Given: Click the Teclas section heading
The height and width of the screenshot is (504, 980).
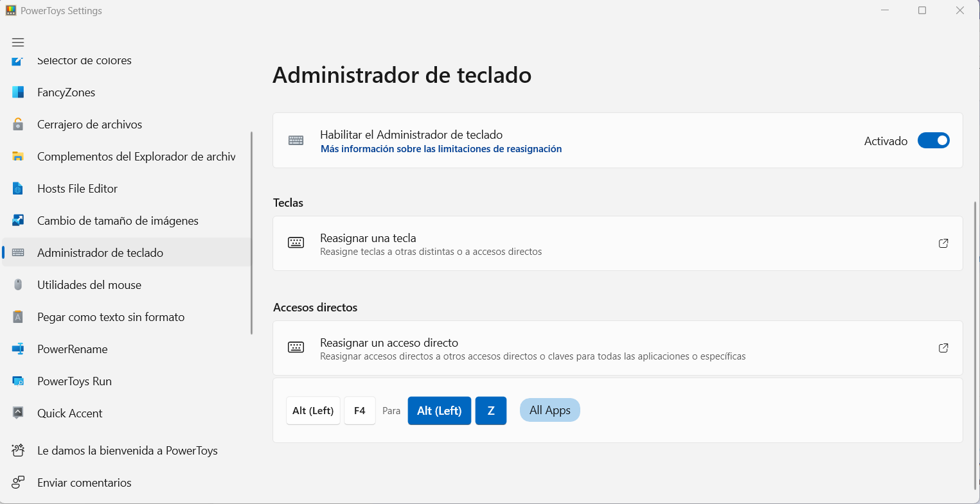Looking at the screenshot, I should pyautogui.click(x=288, y=203).
